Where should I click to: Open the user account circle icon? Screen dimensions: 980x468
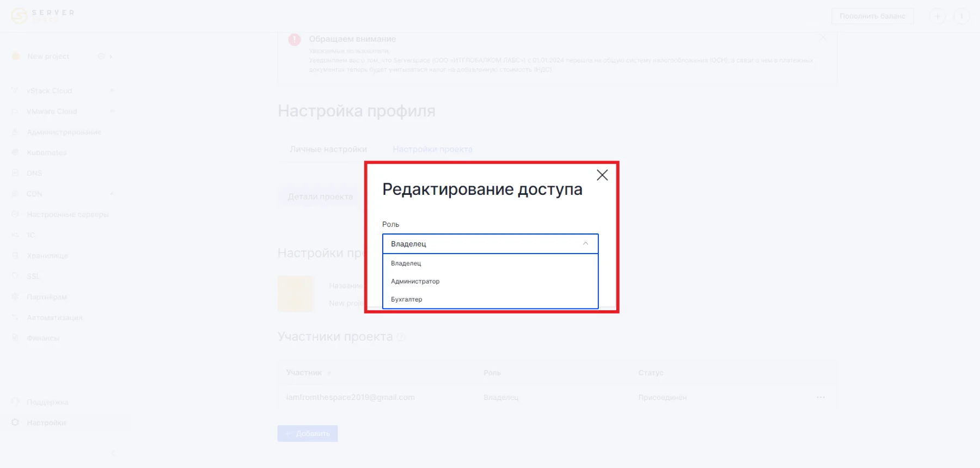point(961,16)
